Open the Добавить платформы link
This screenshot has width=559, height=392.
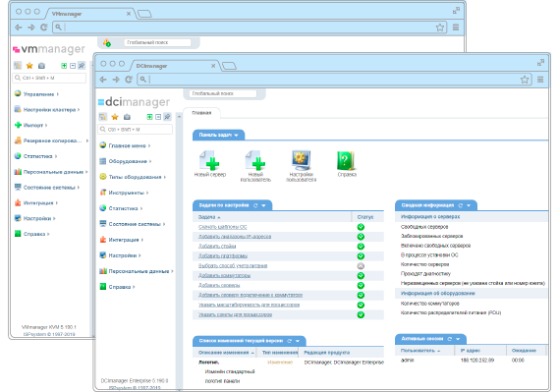[x=223, y=255]
